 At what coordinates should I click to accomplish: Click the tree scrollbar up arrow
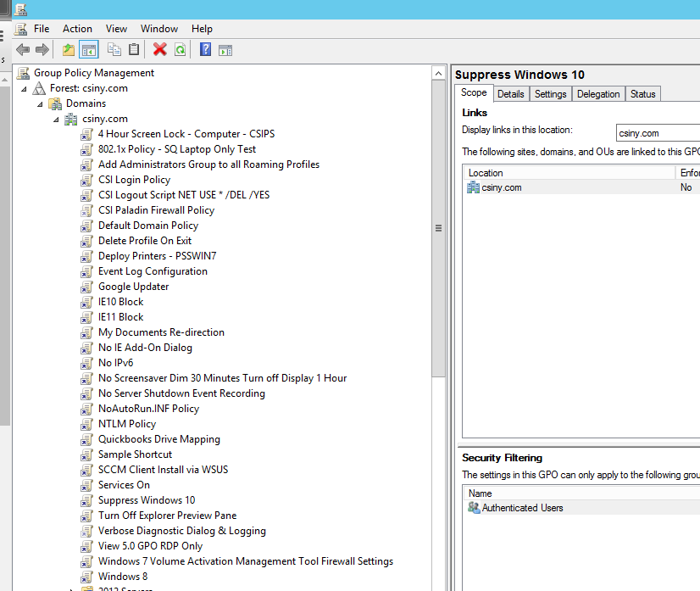pyautogui.click(x=438, y=74)
